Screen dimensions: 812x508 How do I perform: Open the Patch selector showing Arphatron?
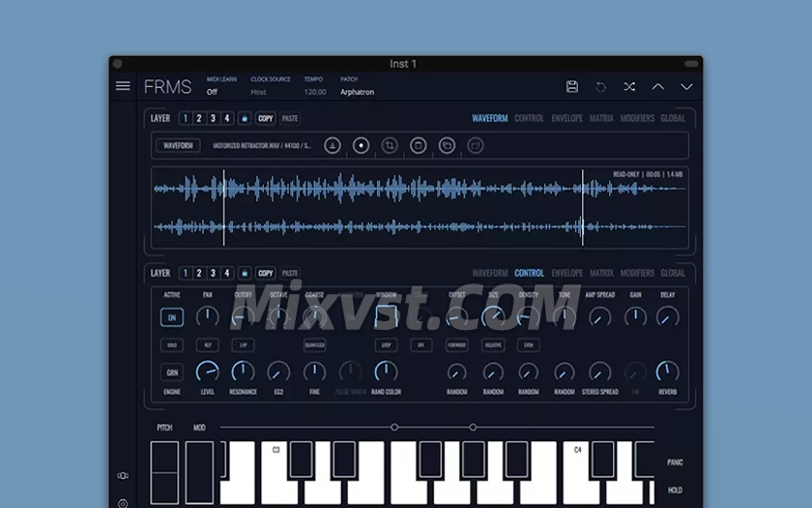[357, 92]
